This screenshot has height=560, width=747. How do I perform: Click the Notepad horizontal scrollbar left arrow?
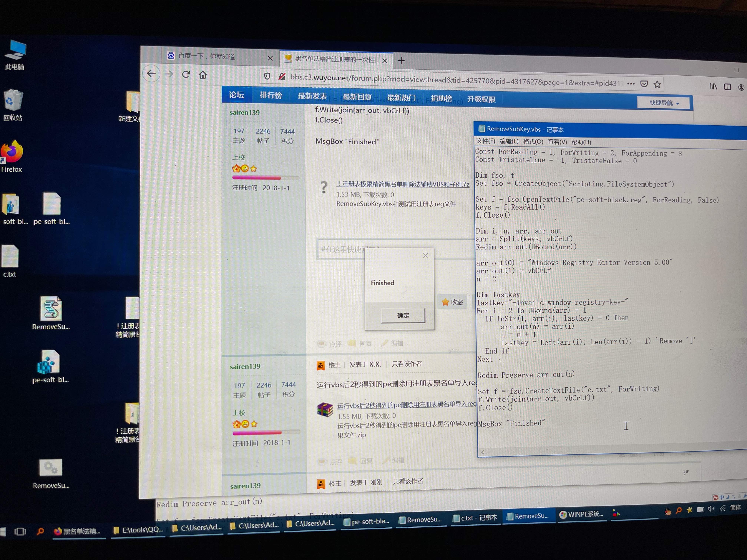point(483,452)
